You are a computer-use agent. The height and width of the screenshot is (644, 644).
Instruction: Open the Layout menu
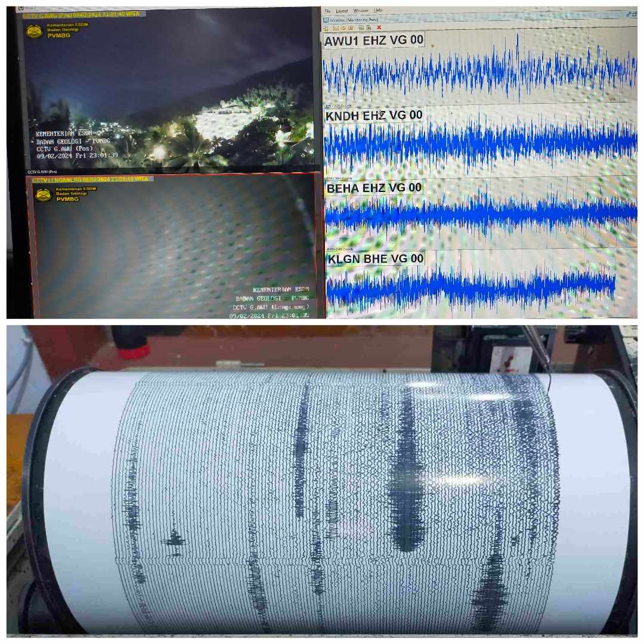tap(342, 11)
